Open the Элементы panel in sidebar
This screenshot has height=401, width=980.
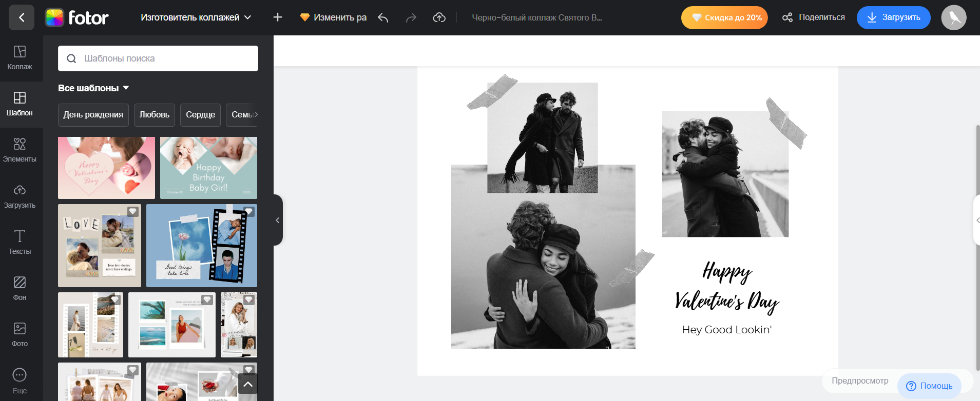(20, 150)
